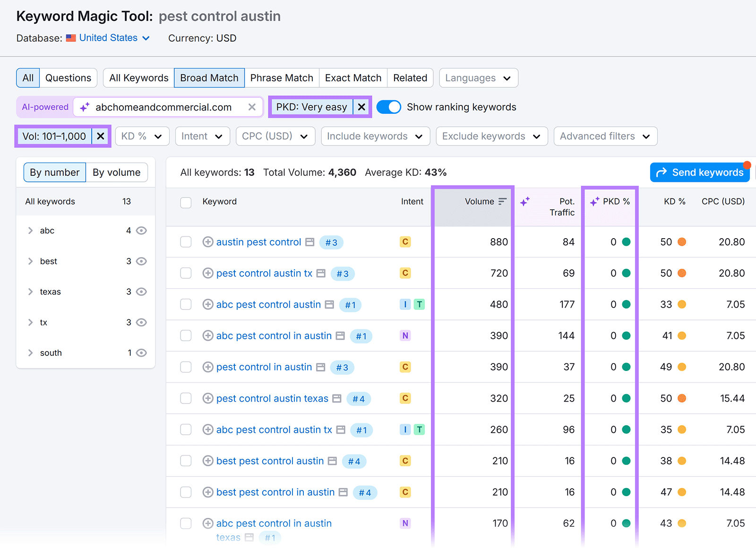Click the AI sparkle icon by PKD %

click(x=594, y=201)
